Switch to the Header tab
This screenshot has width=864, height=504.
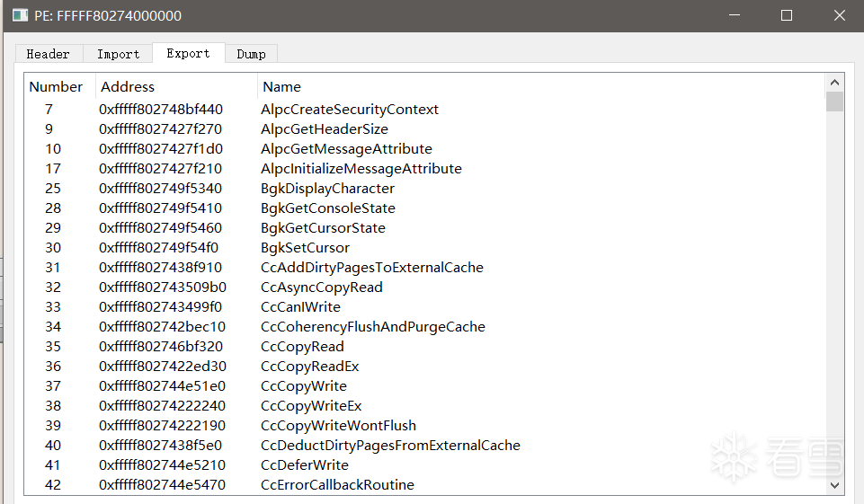pyautogui.click(x=48, y=54)
